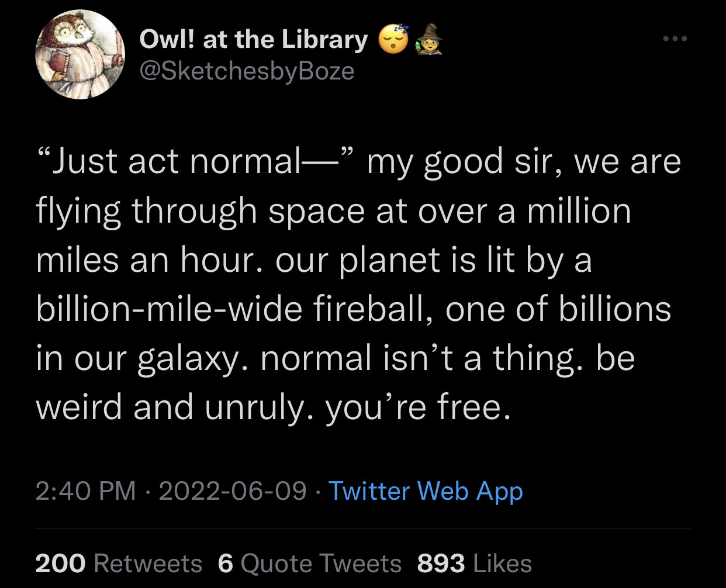Click the 2022-06-09 date

tap(233, 490)
